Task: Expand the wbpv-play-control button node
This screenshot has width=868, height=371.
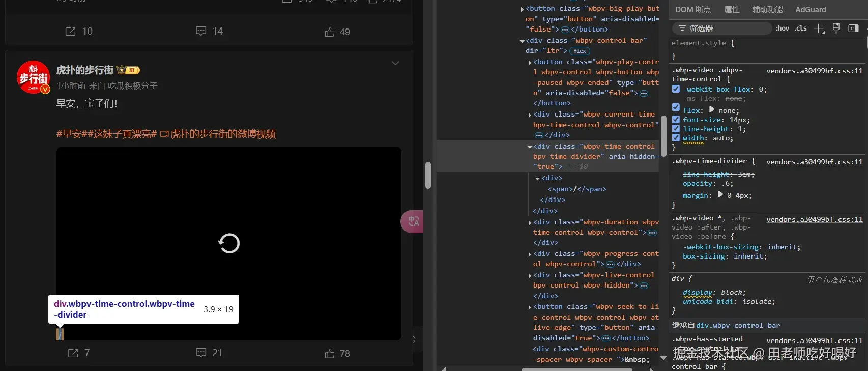Action: click(530, 62)
